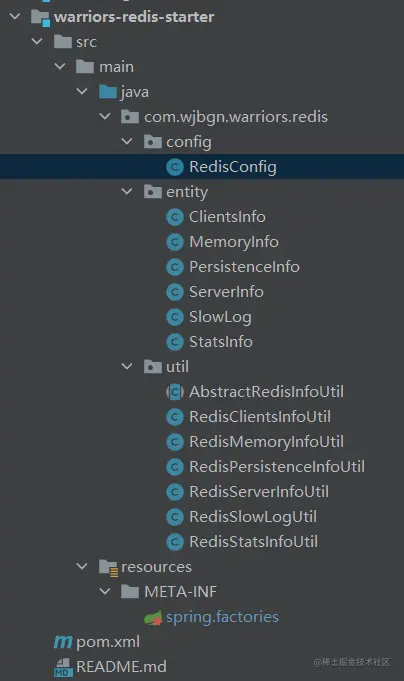The image size is (404, 681).
Task: Click the spring.factories file icon
Action: click(153, 618)
